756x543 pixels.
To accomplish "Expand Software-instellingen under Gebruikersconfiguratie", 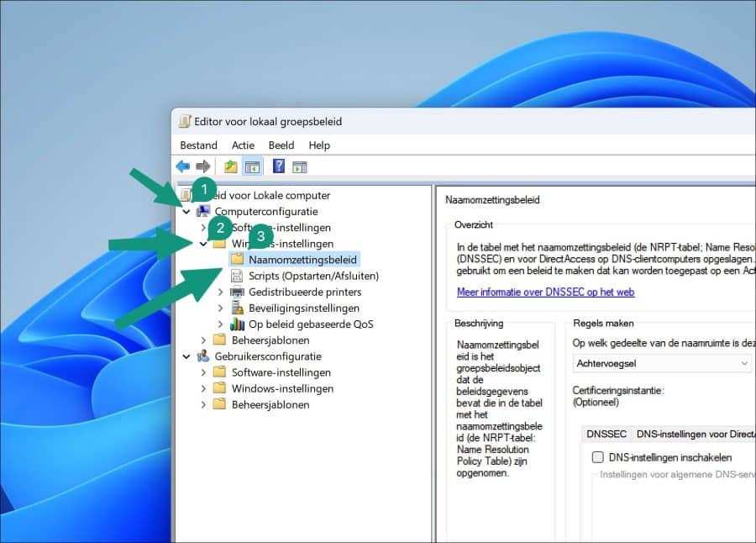I will tap(203, 372).
